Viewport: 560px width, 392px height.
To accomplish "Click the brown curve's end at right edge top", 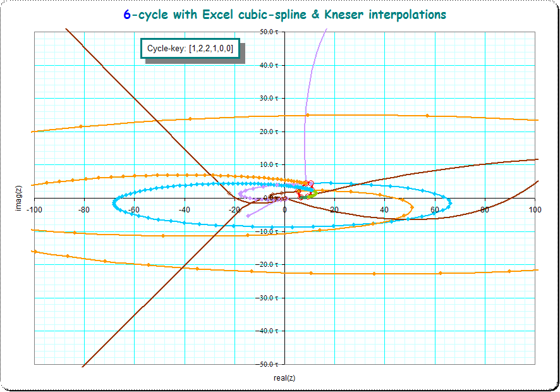I will [x=535, y=159].
